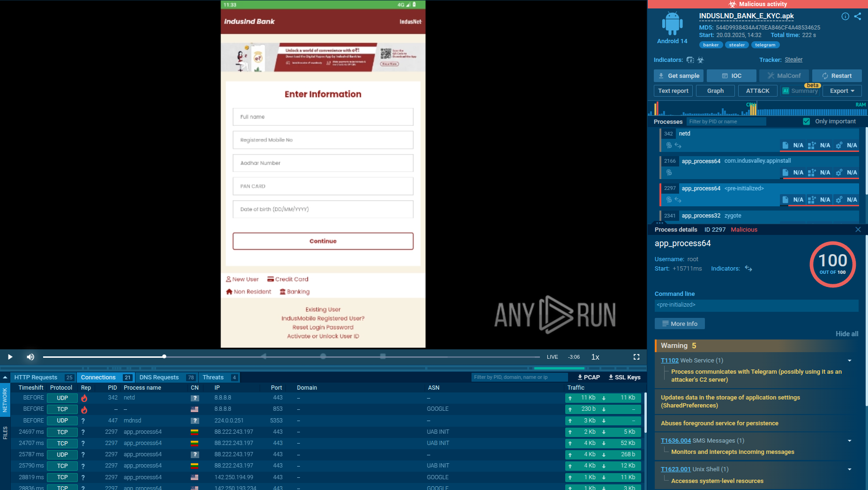This screenshot has width=868, height=490.
Task: Click the modules icon on process 2166
Action: pos(812,173)
